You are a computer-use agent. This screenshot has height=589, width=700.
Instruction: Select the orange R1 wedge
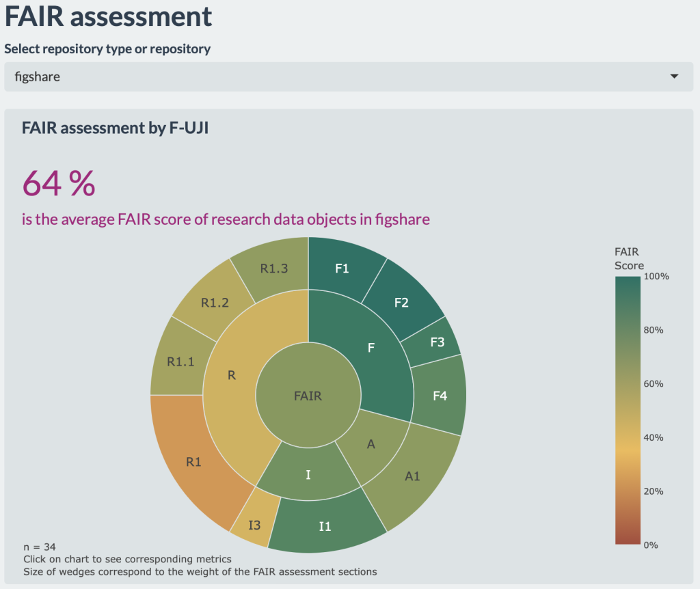point(194,462)
